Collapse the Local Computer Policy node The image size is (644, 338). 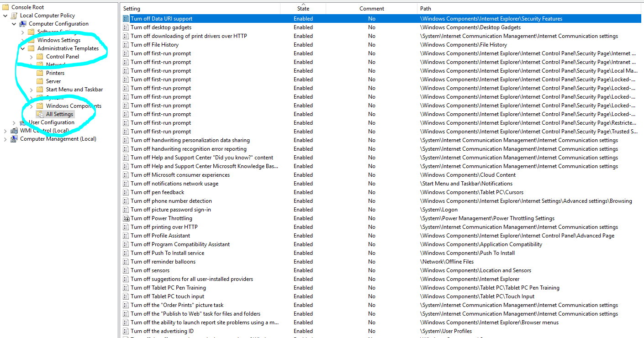tap(5, 16)
